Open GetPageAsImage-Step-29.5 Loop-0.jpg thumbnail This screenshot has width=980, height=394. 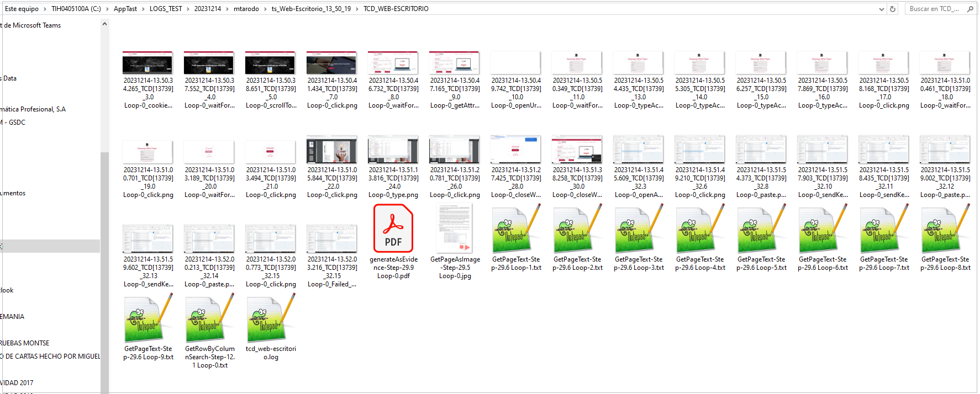(455, 228)
